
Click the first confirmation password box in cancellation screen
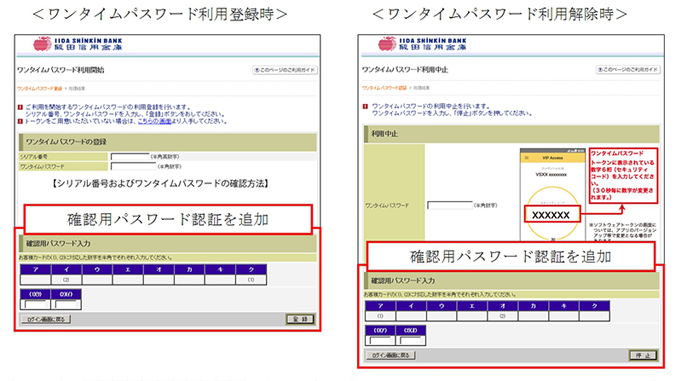(x=380, y=340)
